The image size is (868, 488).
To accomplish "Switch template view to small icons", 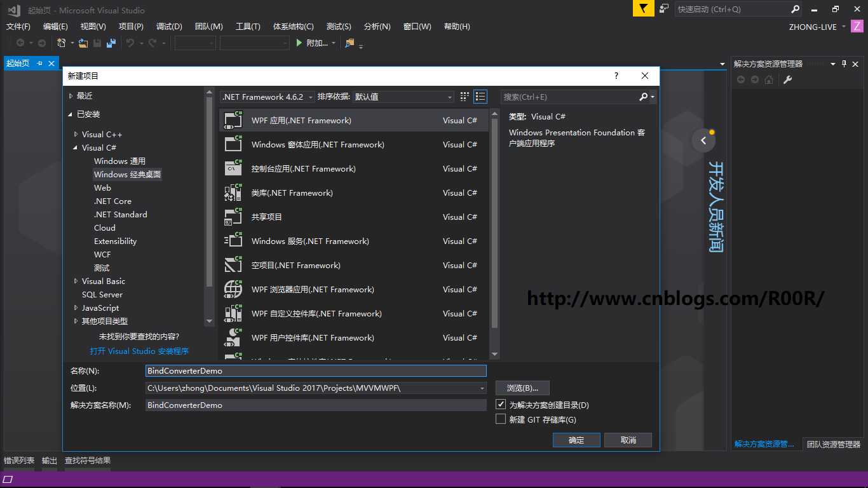I will (x=465, y=97).
